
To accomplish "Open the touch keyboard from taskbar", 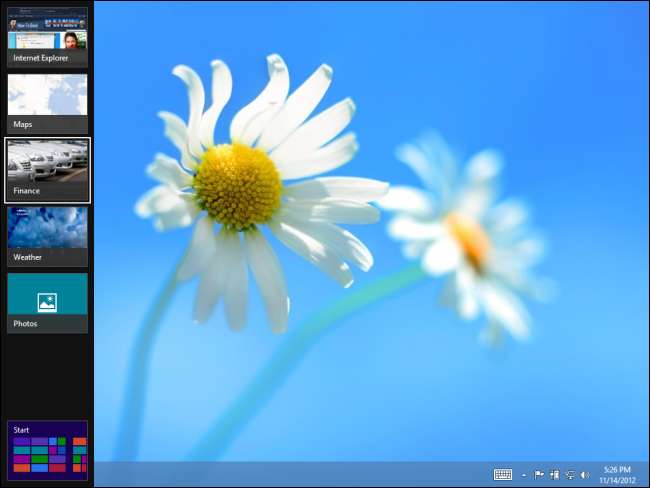I will point(502,475).
